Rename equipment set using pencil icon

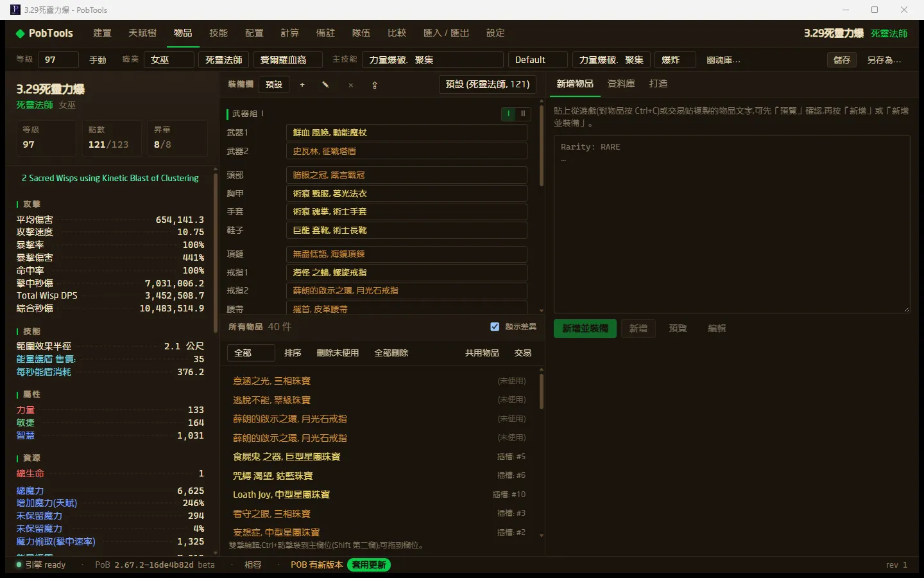click(325, 85)
